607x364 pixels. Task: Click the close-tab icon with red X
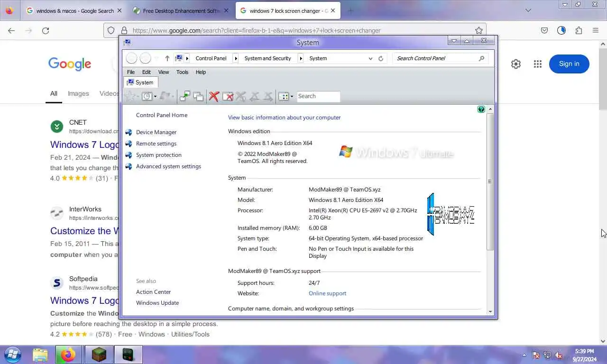pos(228,96)
